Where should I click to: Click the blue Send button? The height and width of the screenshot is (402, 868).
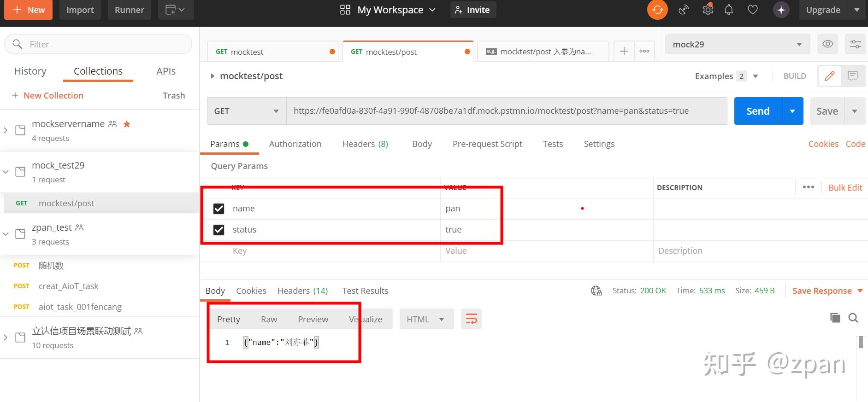[x=758, y=111]
